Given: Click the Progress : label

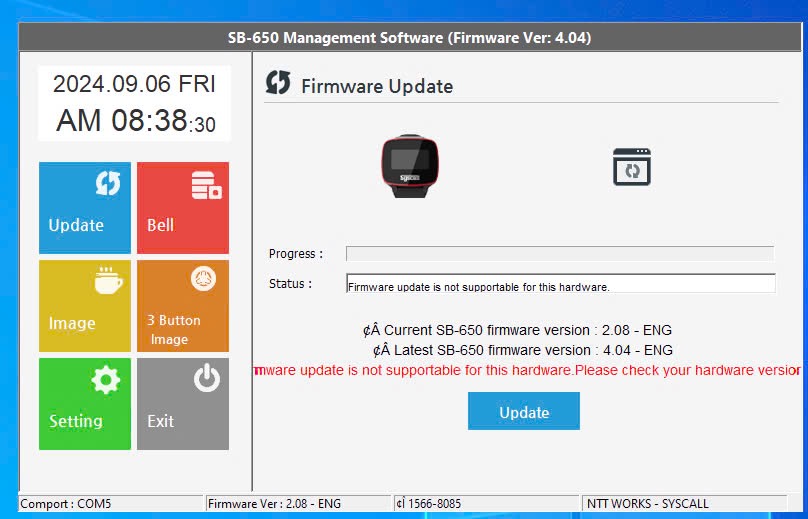Looking at the screenshot, I should (296, 254).
